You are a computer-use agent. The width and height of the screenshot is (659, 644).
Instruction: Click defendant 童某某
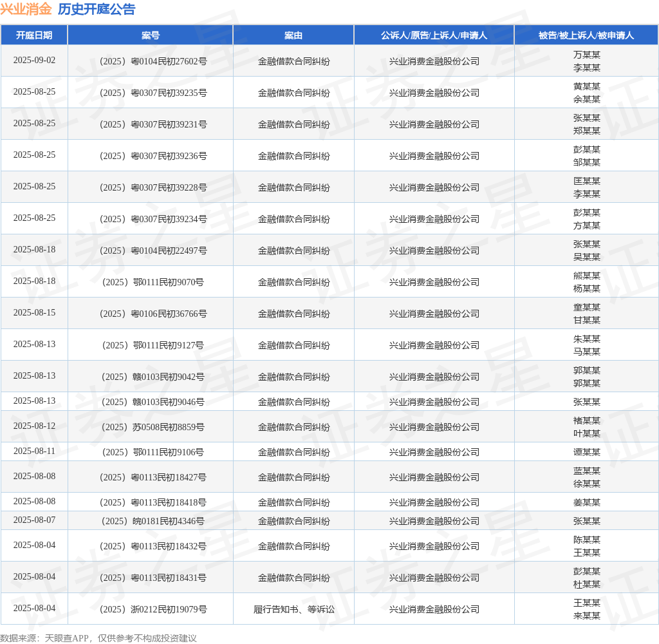click(x=587, y=307)
